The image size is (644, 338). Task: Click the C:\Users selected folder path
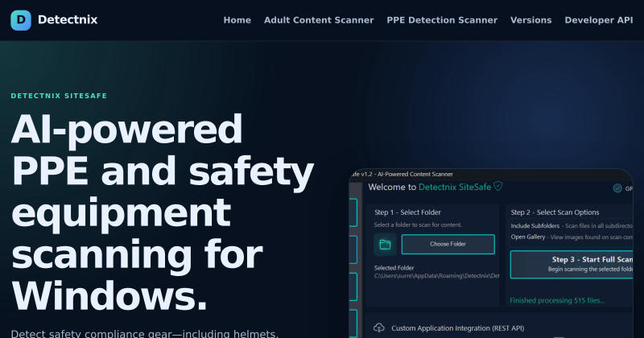click(436, 276)
